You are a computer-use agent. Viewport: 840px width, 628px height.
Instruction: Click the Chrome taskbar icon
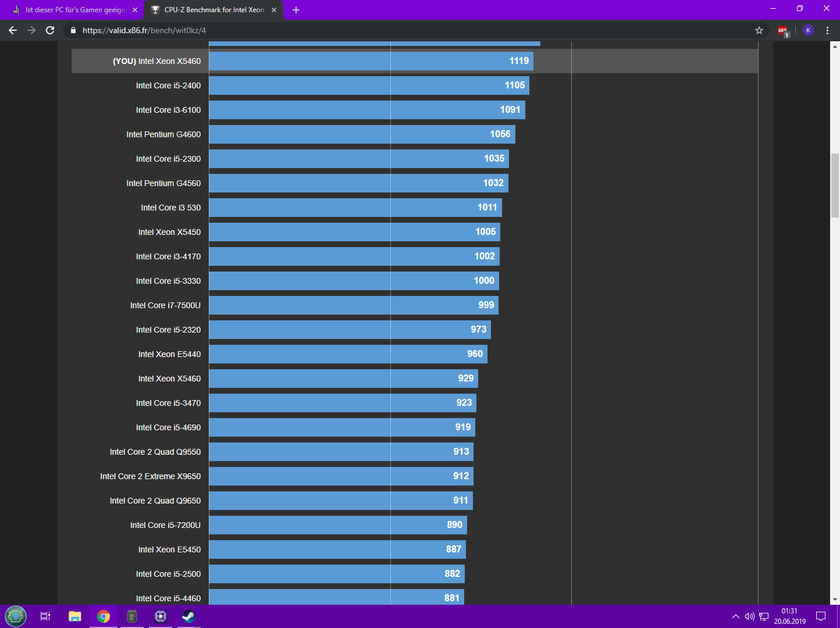(x=104, y=616)
